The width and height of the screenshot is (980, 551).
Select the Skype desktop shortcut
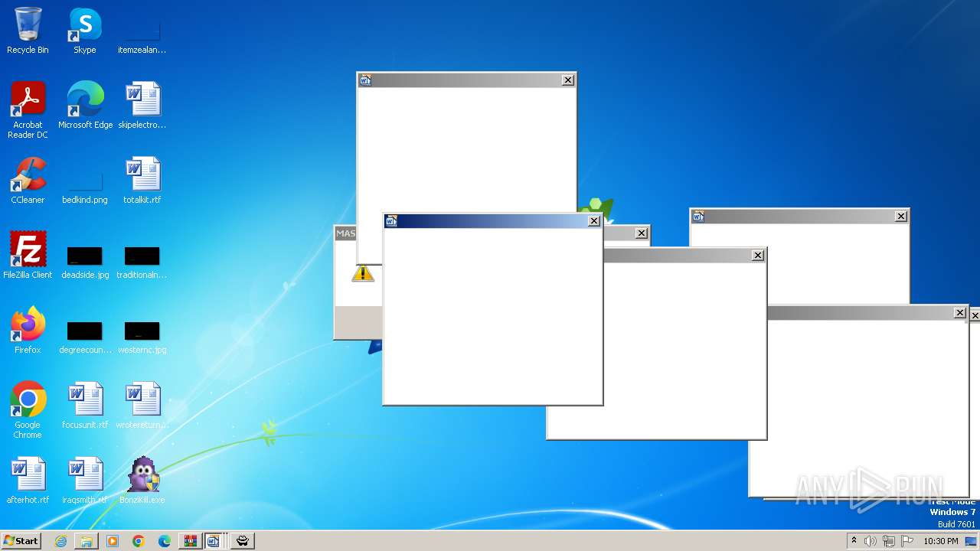[85, 31]
